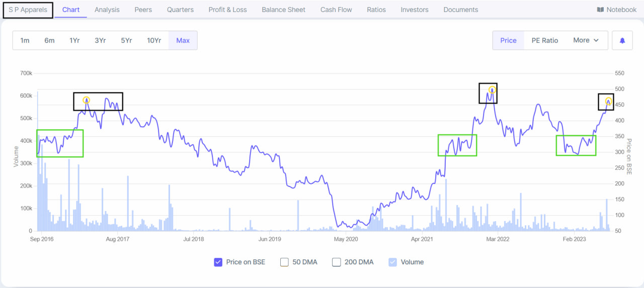Viewport: 644px width, 288px height.
Task: Switch chart to Price view
Action: tap(508, 40)
